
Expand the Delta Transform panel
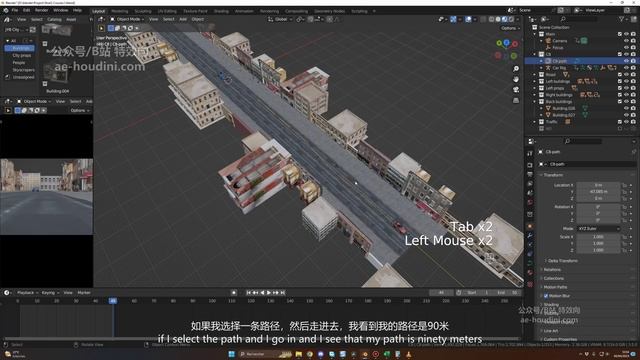562,261
